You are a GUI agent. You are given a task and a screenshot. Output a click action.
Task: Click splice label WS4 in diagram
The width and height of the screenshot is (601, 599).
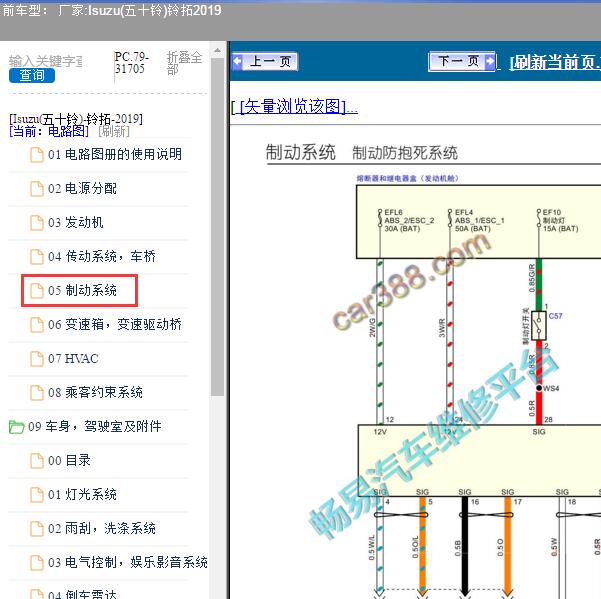[551, 388]
